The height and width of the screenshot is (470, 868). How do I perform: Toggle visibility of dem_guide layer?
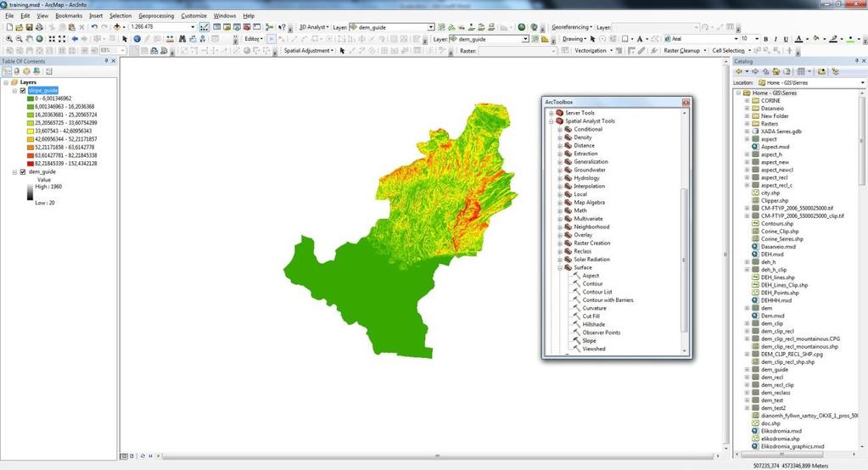tap(23, 172)
